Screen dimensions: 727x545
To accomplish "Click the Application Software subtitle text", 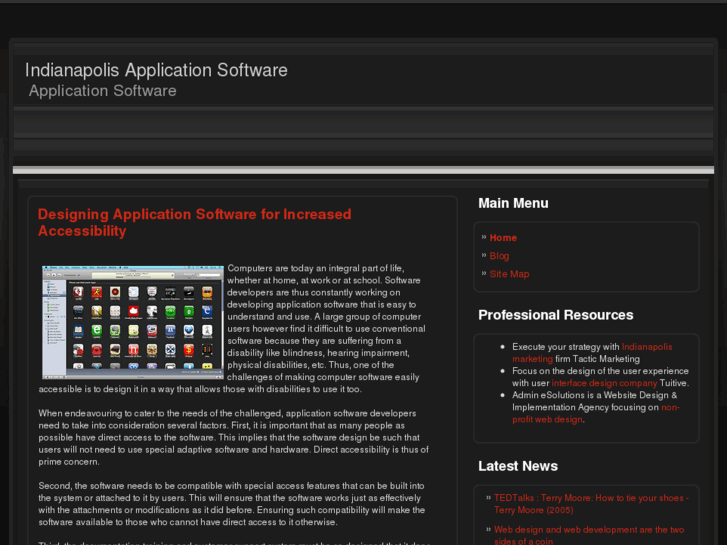I will (x=102, y=90).
